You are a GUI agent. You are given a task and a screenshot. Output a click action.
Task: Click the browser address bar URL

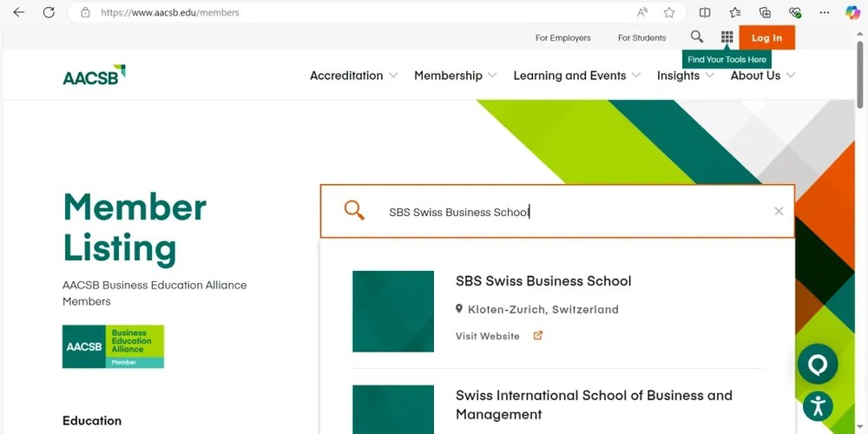tap(170, 12)
